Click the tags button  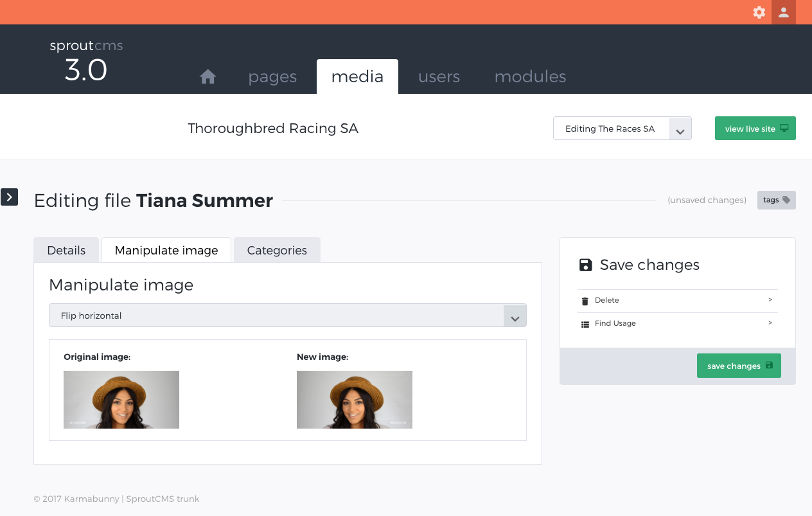(x=776, y=200)
